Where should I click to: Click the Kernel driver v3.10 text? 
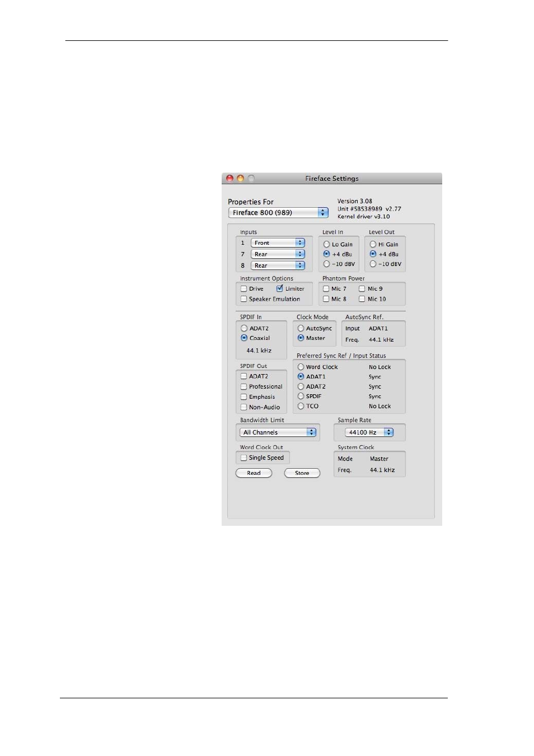coord(364,217)
